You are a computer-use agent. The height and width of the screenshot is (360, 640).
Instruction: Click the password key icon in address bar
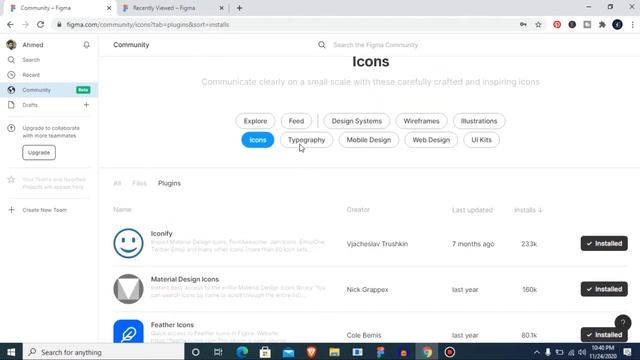pyautogui.click(x=523, y=24)
